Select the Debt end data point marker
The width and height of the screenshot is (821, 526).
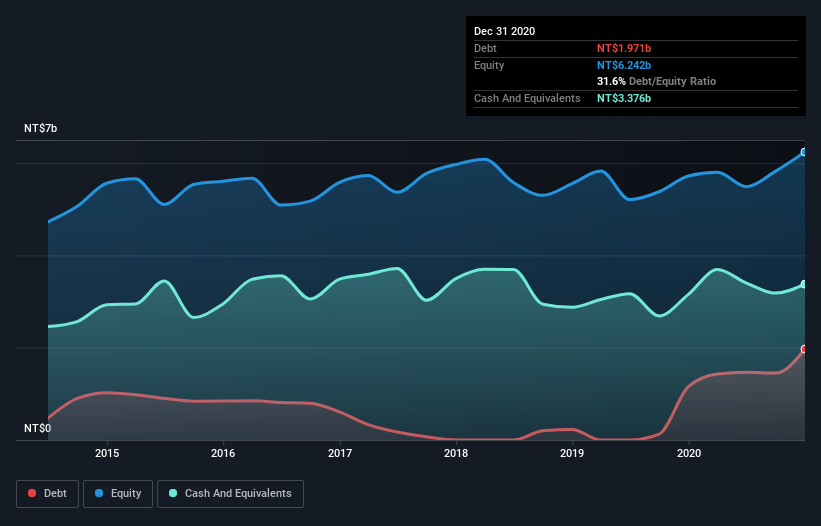[804, 349]
